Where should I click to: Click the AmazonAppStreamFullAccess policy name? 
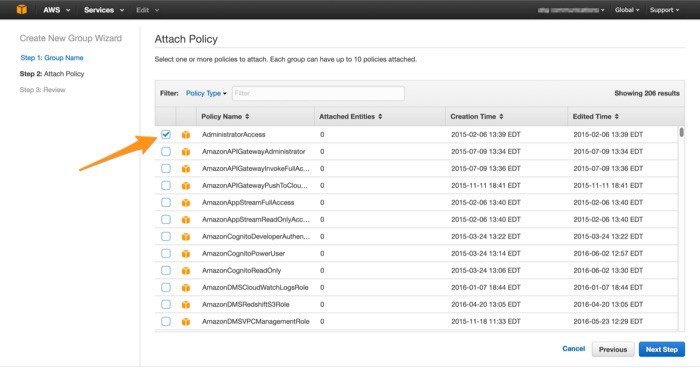coord(248,202)
